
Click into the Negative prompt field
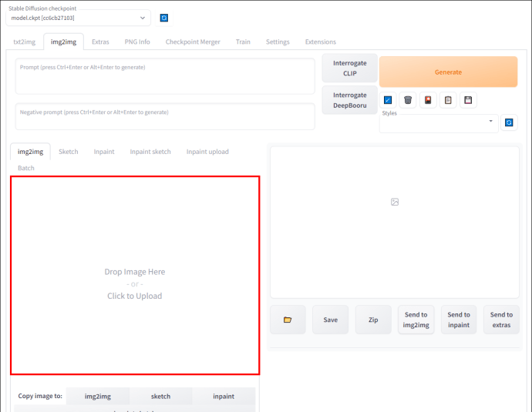[x=165, y=116]
